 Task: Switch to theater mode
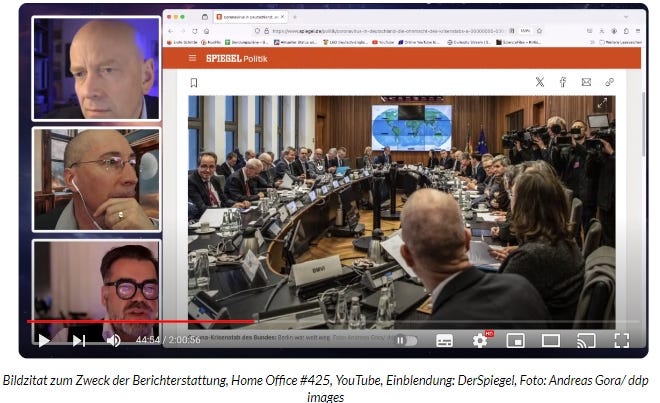(x=551, y=340)
